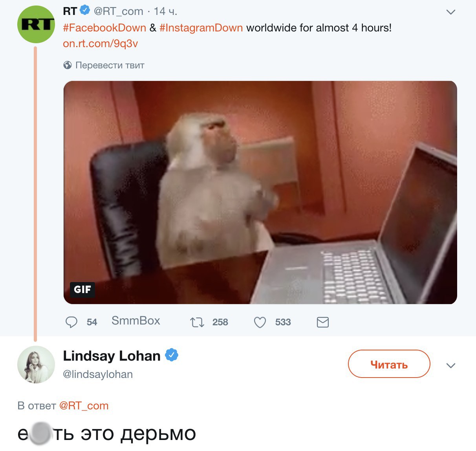
Task: Click the reply speech bubble icon
Action: (x=71, y=323)
